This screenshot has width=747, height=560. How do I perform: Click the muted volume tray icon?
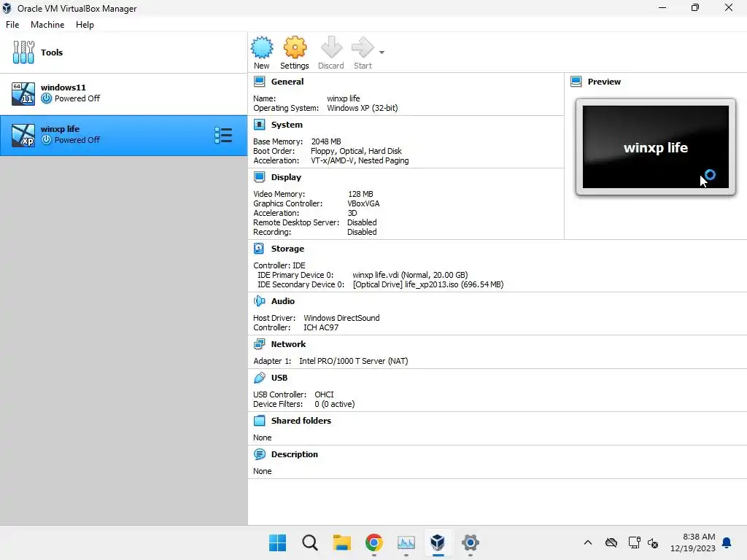653,542
